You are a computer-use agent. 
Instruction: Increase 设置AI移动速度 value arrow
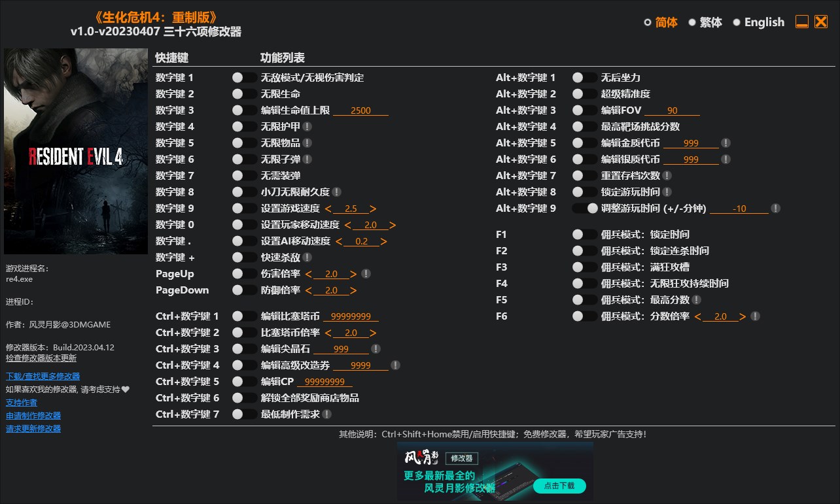[x=384, y=241]
